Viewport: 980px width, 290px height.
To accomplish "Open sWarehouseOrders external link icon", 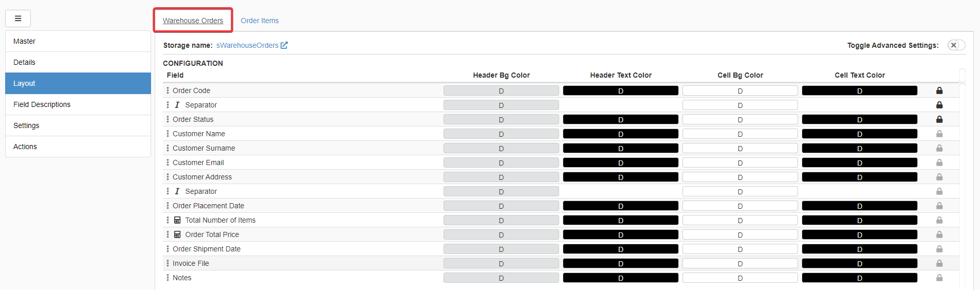I will [x=284, y=45].
